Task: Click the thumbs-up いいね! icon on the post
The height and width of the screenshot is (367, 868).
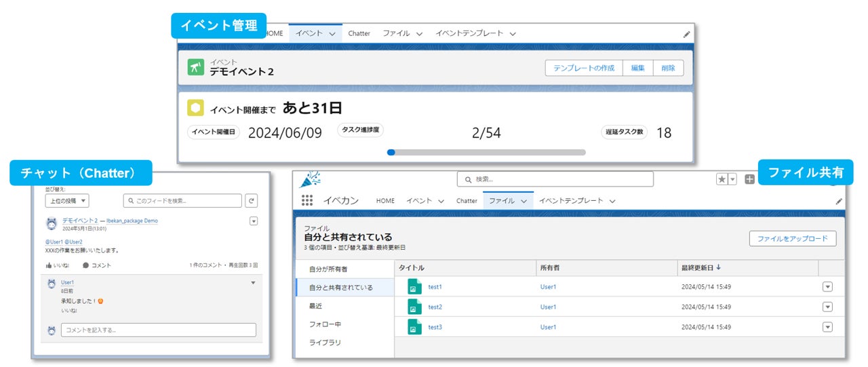Action: [x=50, y=265]
